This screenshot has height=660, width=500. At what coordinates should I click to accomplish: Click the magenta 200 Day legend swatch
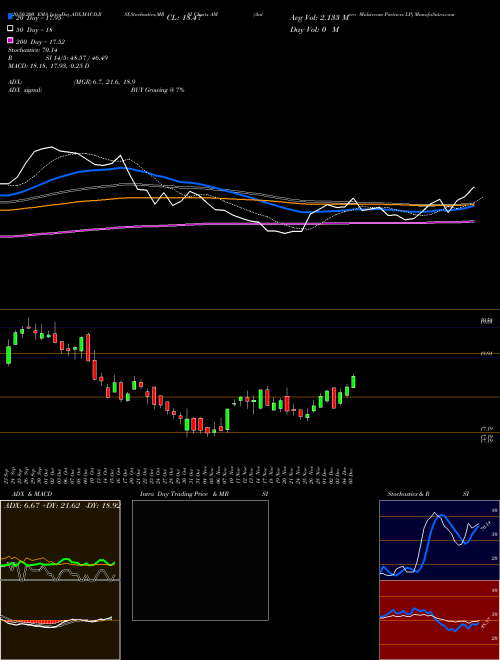(10, 41)
